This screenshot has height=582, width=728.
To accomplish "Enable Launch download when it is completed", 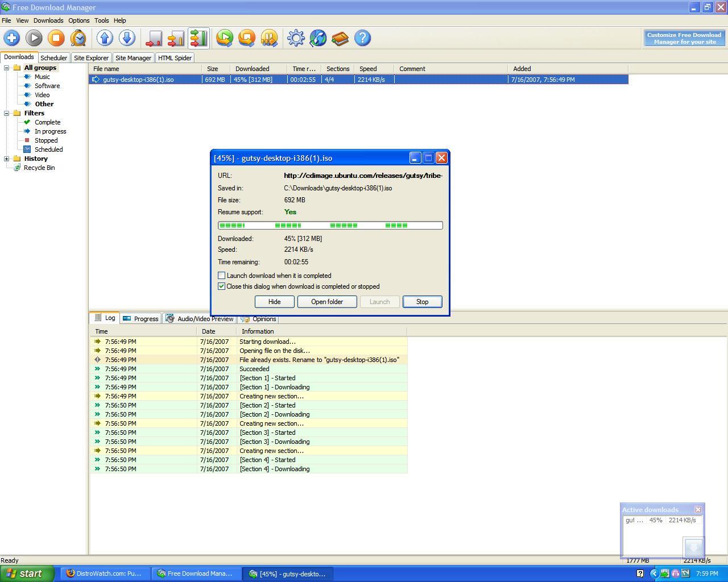I will (222, 276).
